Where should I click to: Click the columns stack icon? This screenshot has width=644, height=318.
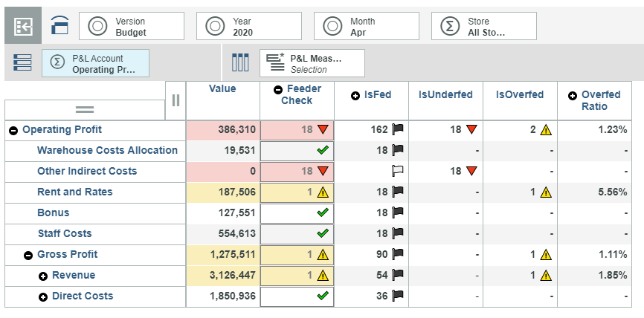tap(240, 63)
